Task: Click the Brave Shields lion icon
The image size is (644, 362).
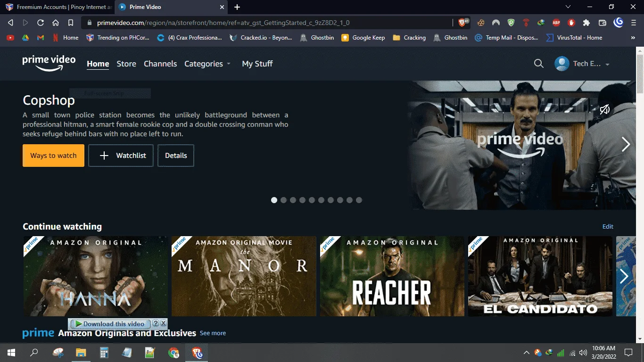Action: pyautogui.click(x=463, y=23)
